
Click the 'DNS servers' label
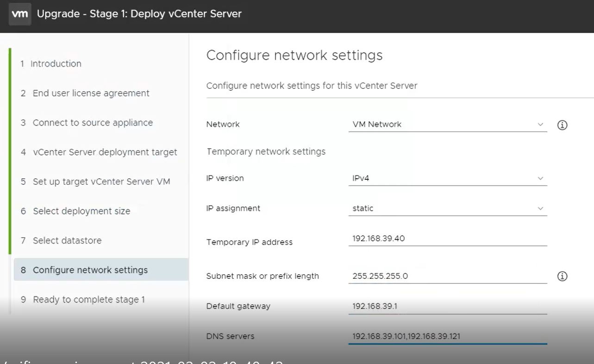(x=231, y=336)
